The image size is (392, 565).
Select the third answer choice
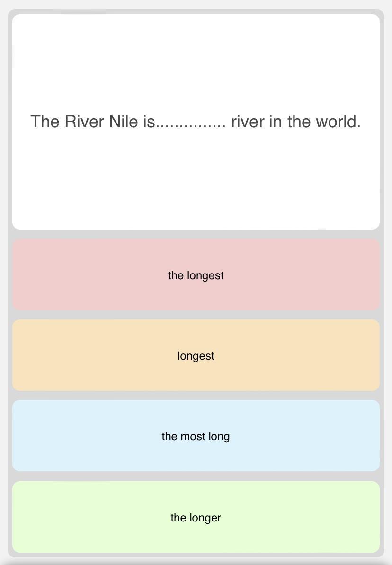196,436
